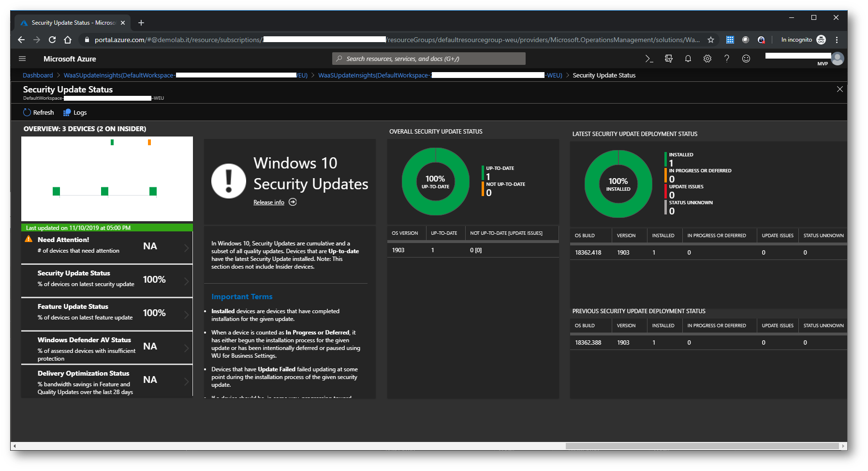This screenshot has width=868, height=471.
Task: Go forward in browser history
Action: pos(37,40)
